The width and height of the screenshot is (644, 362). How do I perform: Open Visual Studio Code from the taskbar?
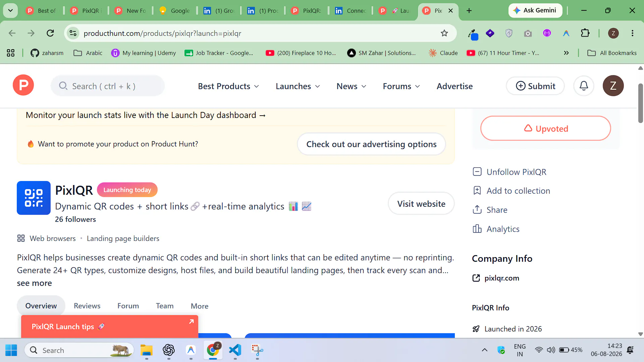click(x=235, y=350)
